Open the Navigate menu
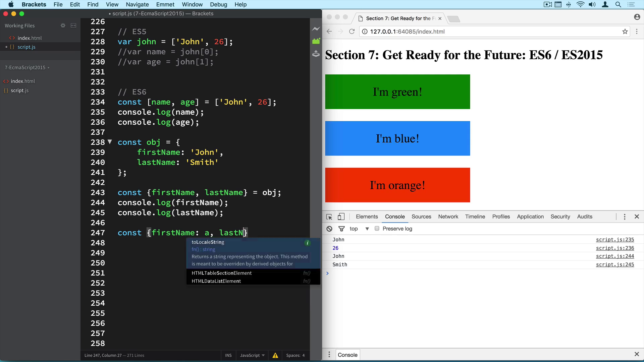The image size is (644, 362). click(x=137, y=4)
